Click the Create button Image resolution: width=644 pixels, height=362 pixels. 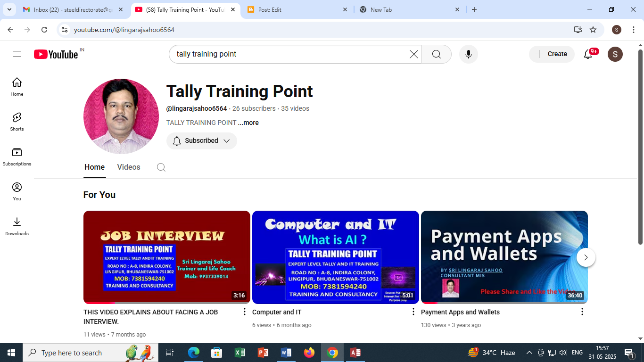pyautogui.click(x=552, y=54)
